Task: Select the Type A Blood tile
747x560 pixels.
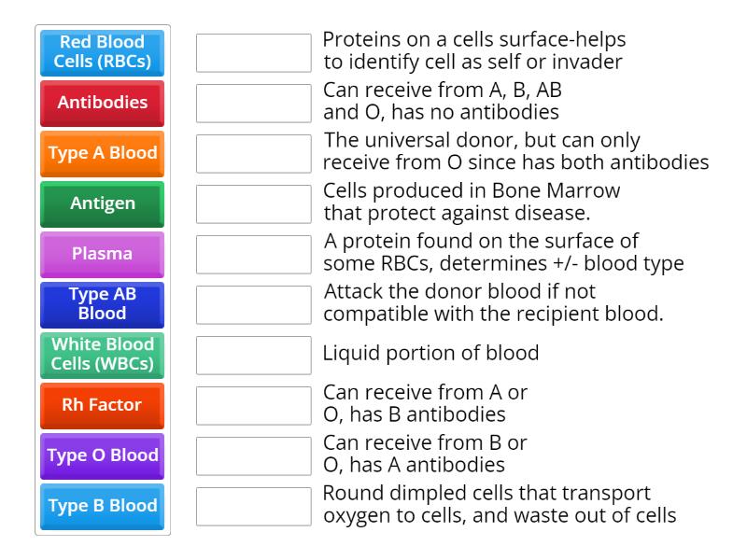Action: pyautogui.click(x=101, y=154)
